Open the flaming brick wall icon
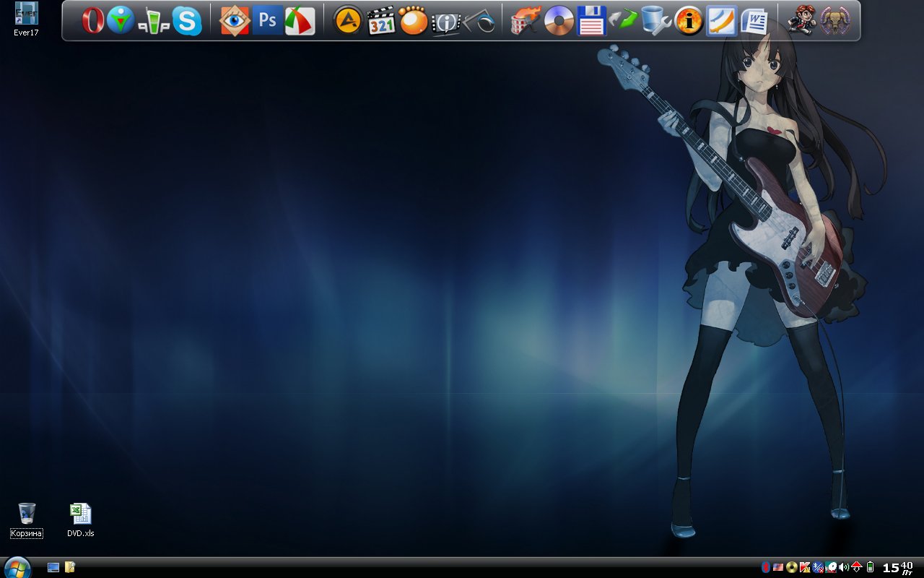The height and width of the screenshot is (578, 924). 526,21
